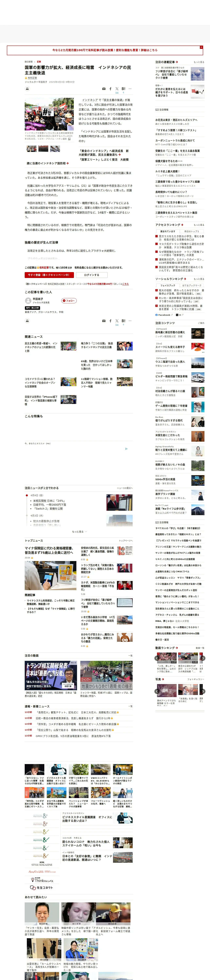
Task: Open the three-dot menu below the author section
Action: click(130, 321)
